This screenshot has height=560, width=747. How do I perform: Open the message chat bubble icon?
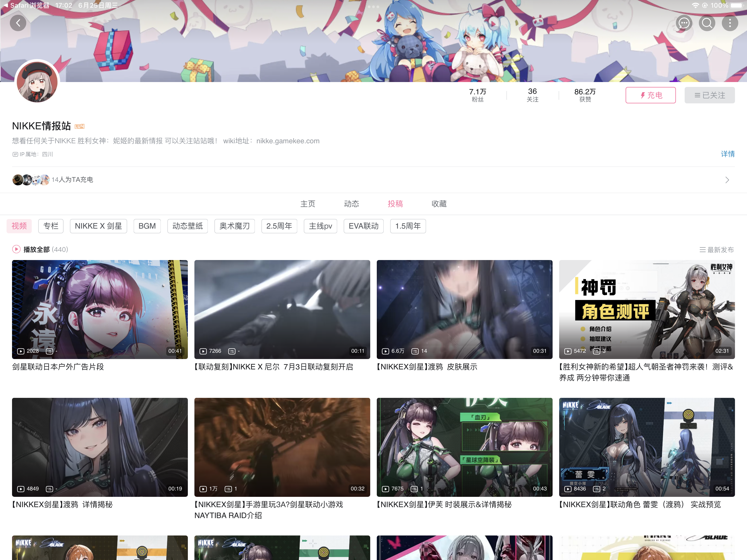684,23
